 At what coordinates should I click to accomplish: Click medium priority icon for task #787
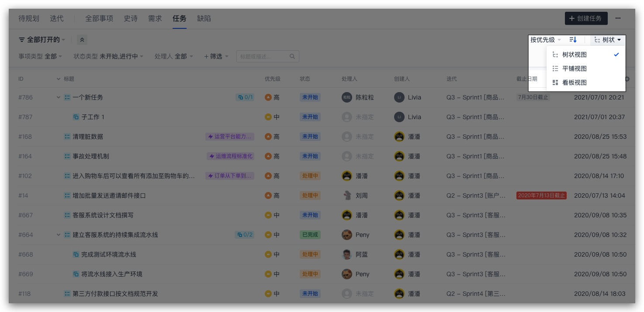(268, 117)
